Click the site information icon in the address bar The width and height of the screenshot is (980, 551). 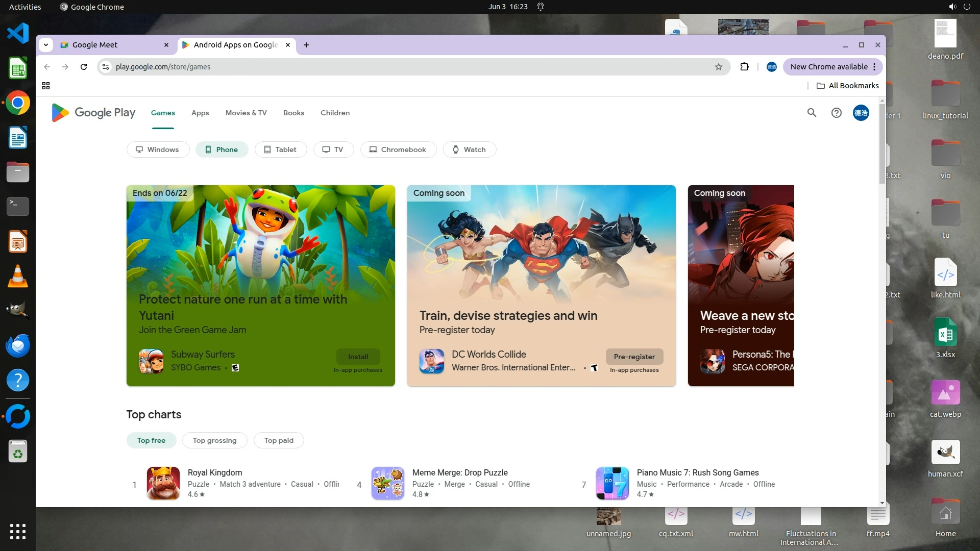(105, 67)
